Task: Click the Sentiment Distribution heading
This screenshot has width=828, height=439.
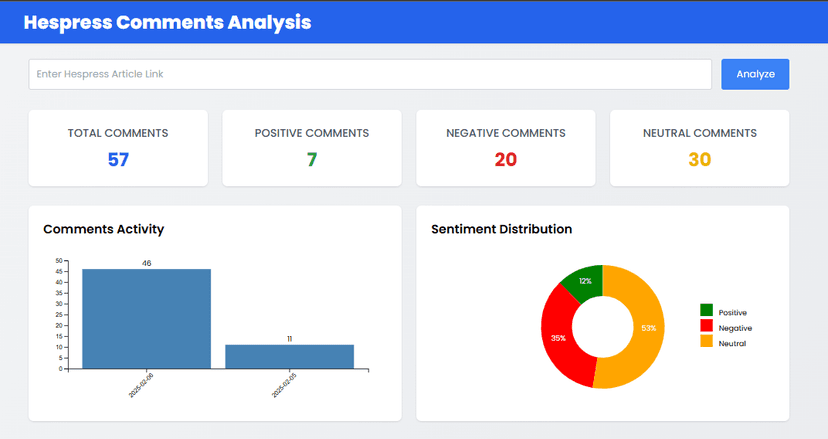Action: pyautogui.click(x=502, y=229)
